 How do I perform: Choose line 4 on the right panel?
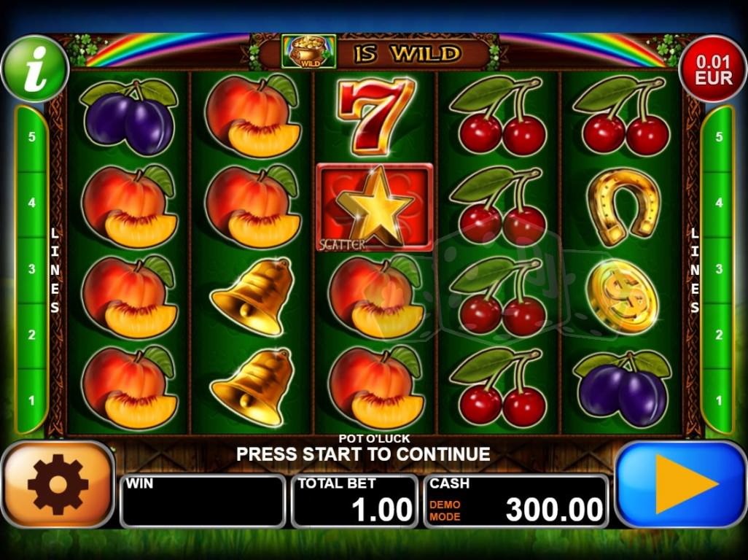point(718,203)
